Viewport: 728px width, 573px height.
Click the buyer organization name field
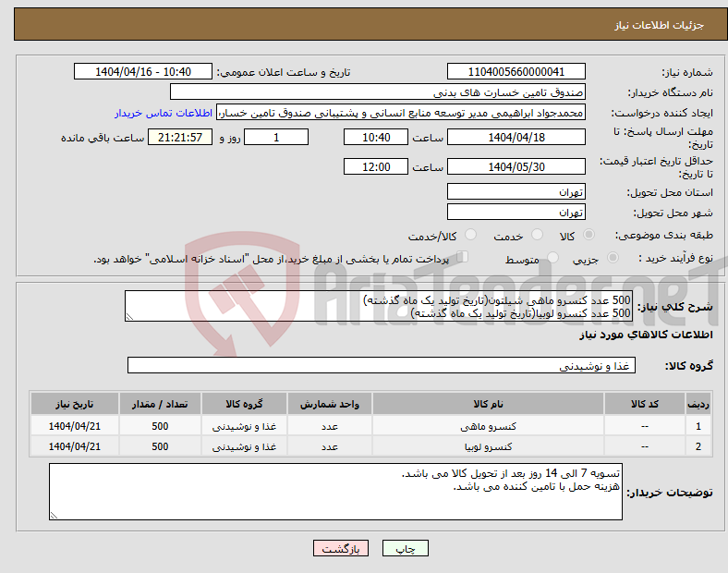tap(378, 91)
